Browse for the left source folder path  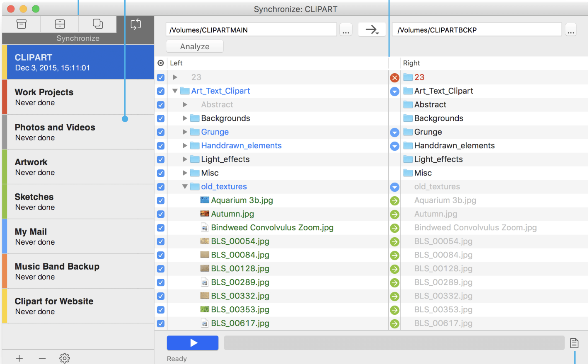(x=346, y=30)
